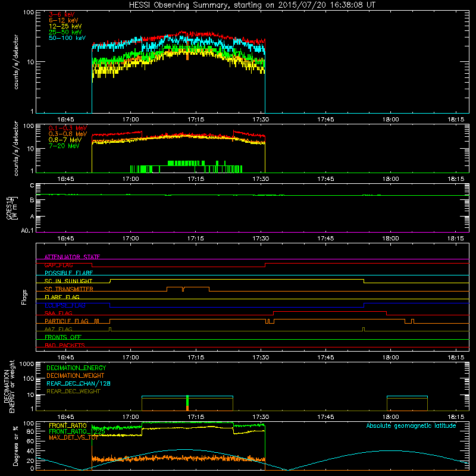Viewport: 476px width, 476px height.
Task: Pick the REAR_DEC_CHAN/128 legend label
Action: [79, 384]
